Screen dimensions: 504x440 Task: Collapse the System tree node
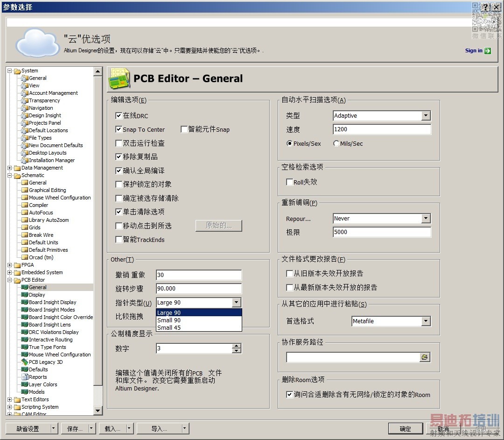pos(10,71)
